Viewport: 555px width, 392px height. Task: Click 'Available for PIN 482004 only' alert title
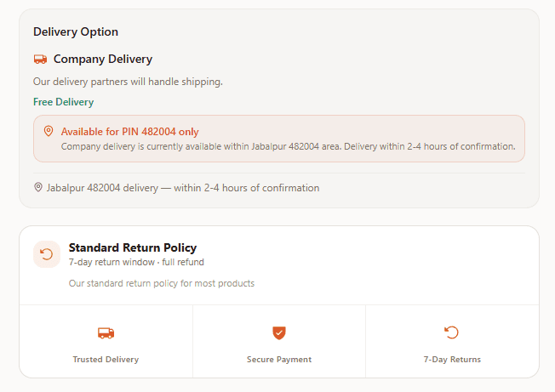point(129,132)
